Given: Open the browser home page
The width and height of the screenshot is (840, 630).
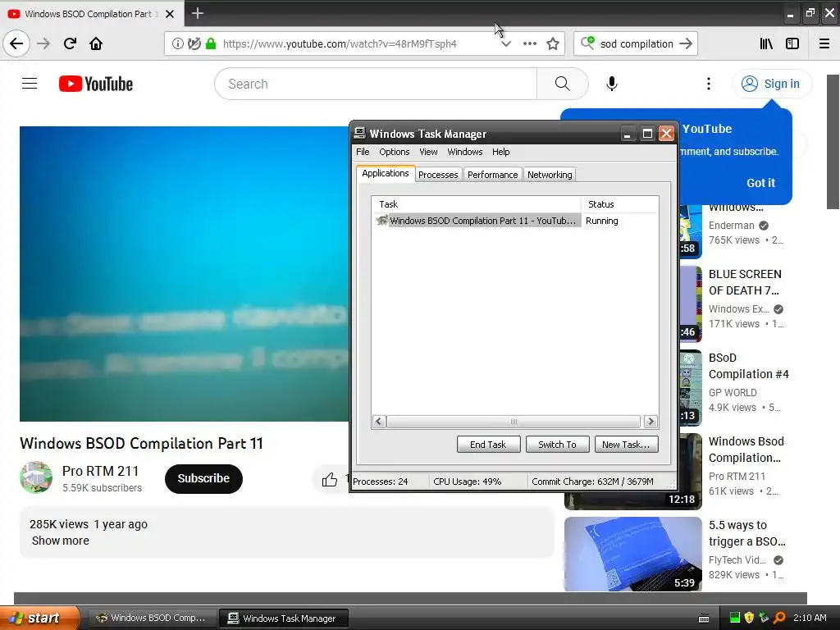Looking at the screenshot, I should (96, 43).
